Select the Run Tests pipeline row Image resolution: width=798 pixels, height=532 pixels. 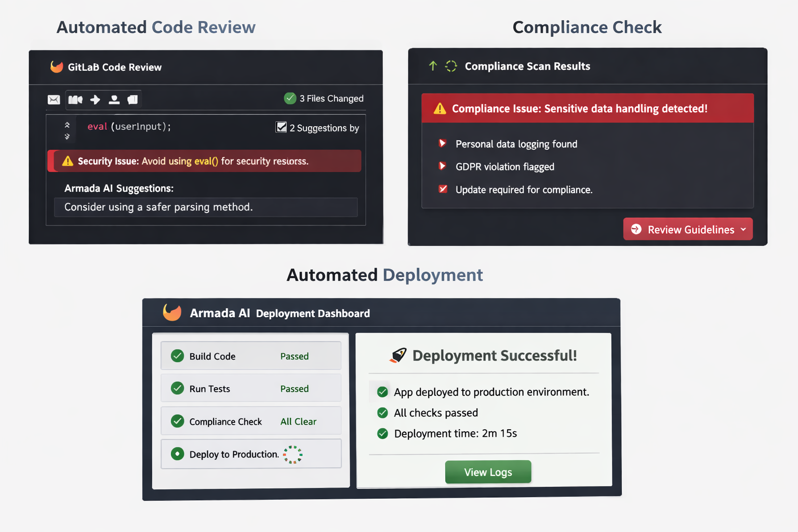(251, 388)
